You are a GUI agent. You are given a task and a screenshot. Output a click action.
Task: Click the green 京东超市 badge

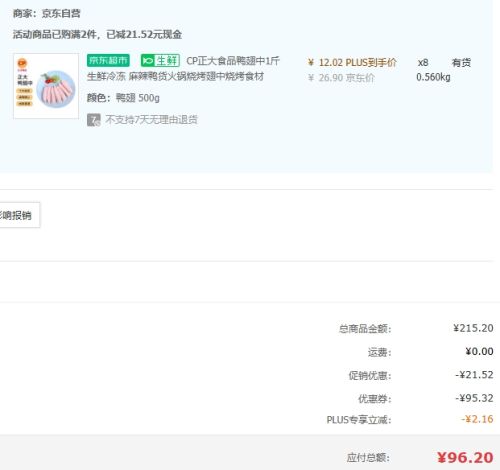pyautogui.click(x=108, y=60)
